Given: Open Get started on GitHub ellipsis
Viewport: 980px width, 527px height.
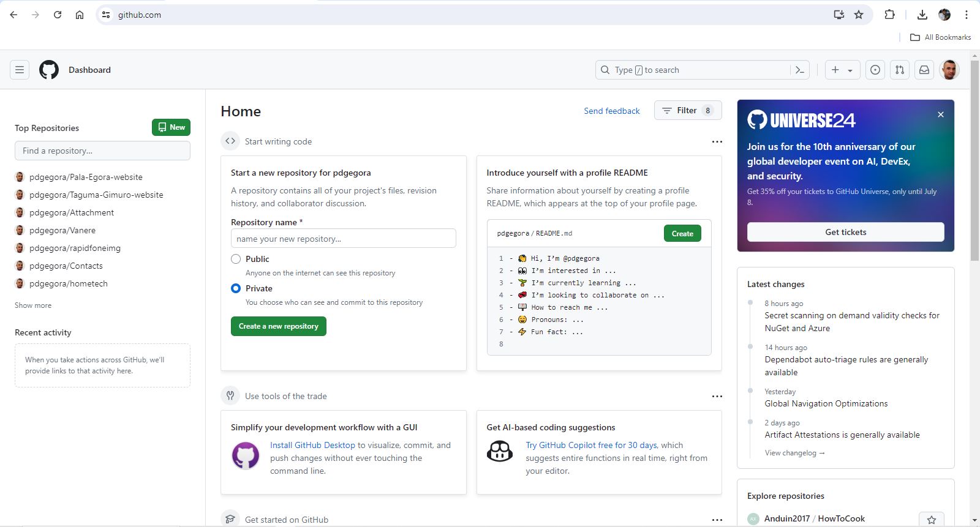Looking at the screenshot, I should (717, 520).
